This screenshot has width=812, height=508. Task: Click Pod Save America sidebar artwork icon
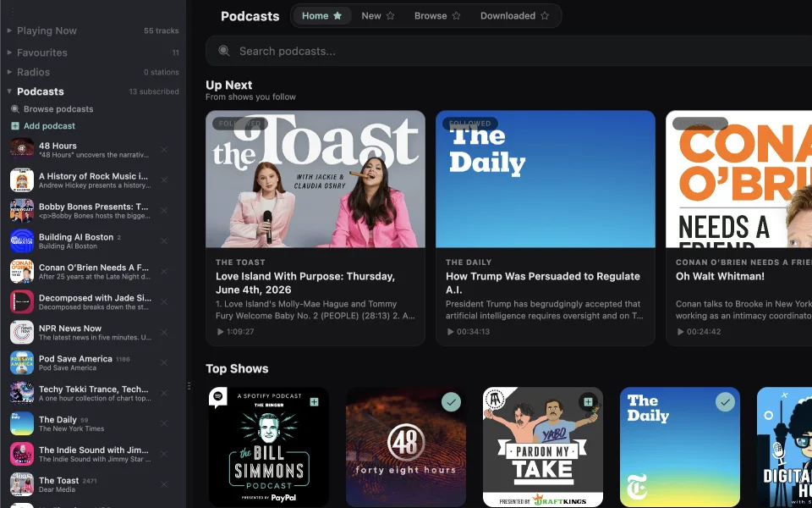coord(22,363)
